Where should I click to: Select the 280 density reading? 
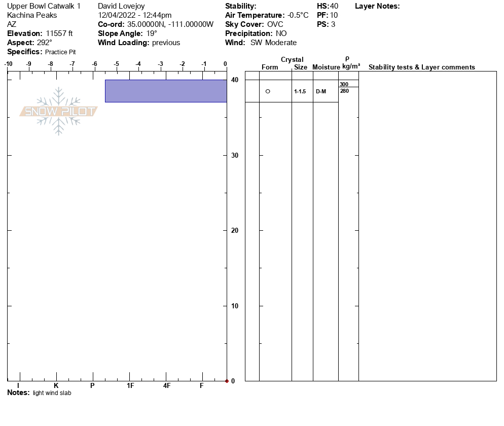(344, 91)
